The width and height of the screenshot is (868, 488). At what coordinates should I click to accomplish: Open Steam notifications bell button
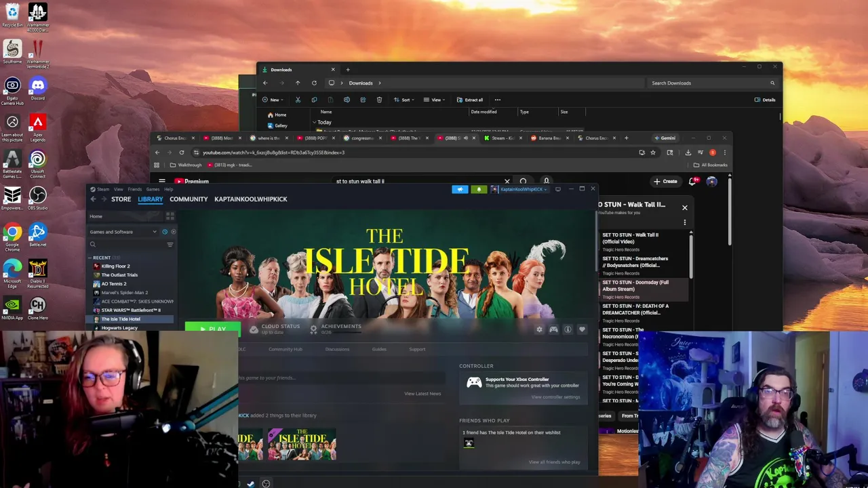[479, 189]
